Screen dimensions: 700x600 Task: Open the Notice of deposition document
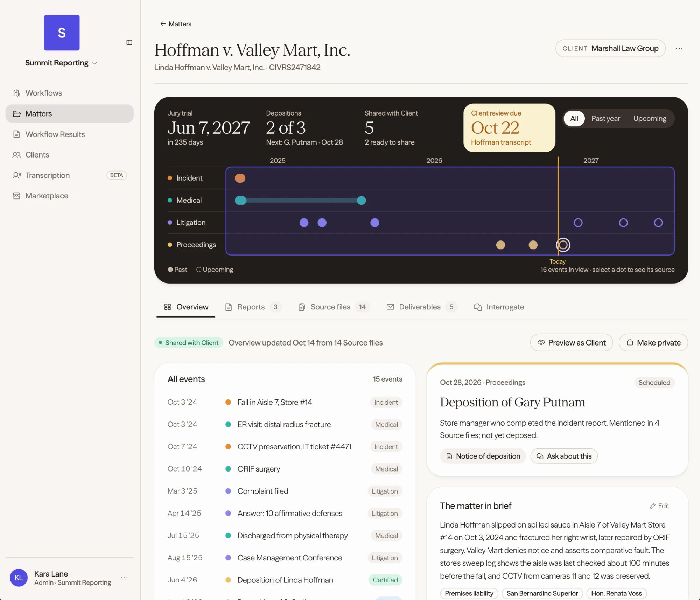coord(483,456)
